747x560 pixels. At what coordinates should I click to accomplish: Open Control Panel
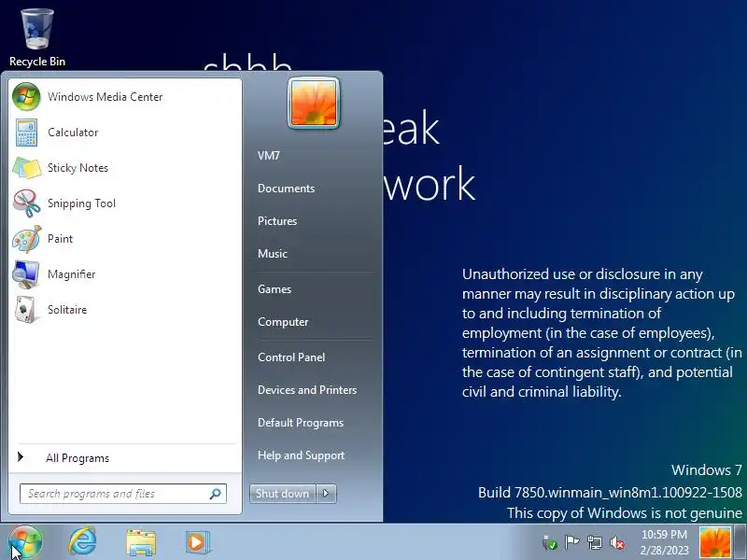click(x=291, y=357)
